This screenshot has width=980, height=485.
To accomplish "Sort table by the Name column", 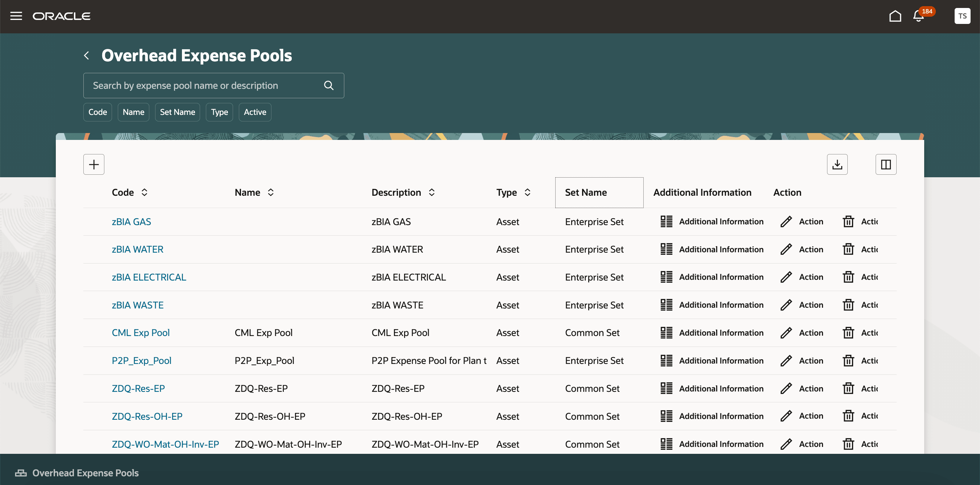I will [x=270, y=192].
